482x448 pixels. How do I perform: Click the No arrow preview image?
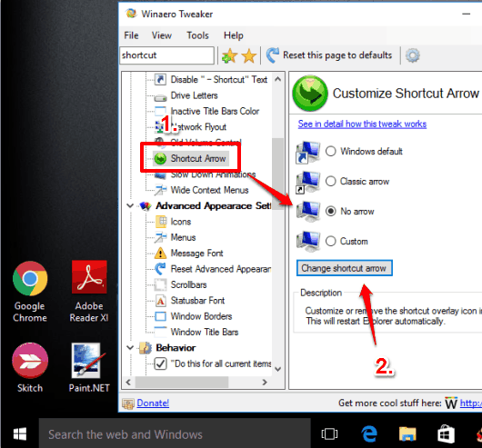308,211
